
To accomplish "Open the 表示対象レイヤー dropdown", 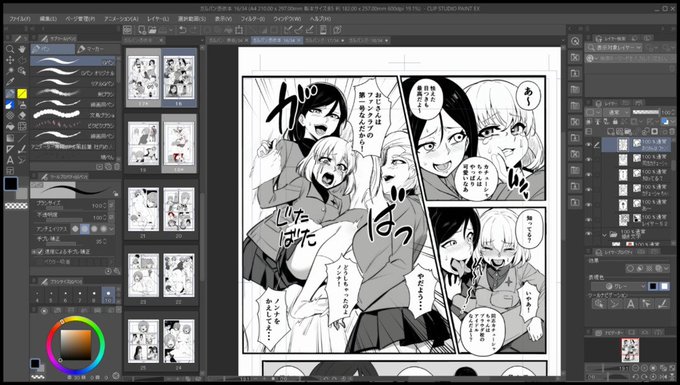I will [x=613, y=47].
